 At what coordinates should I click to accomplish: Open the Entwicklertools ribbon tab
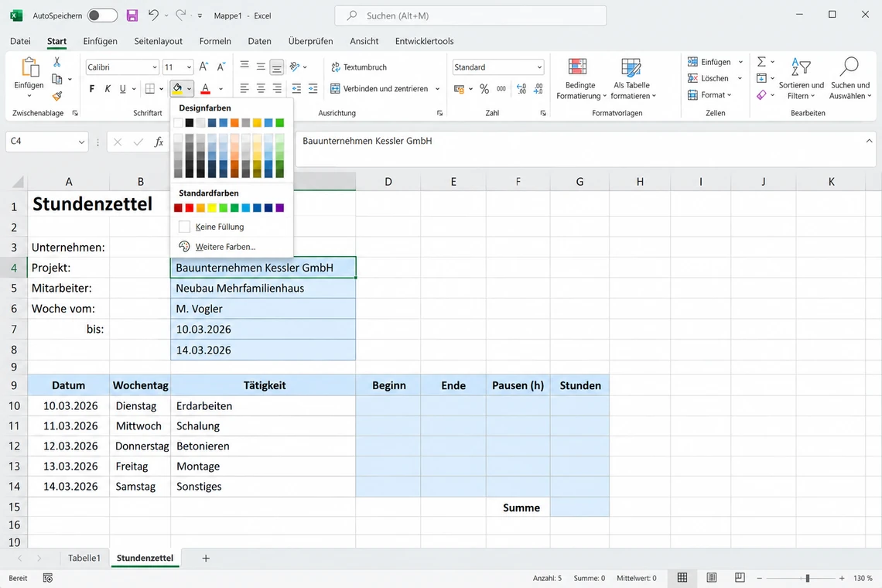pos(424,41)
